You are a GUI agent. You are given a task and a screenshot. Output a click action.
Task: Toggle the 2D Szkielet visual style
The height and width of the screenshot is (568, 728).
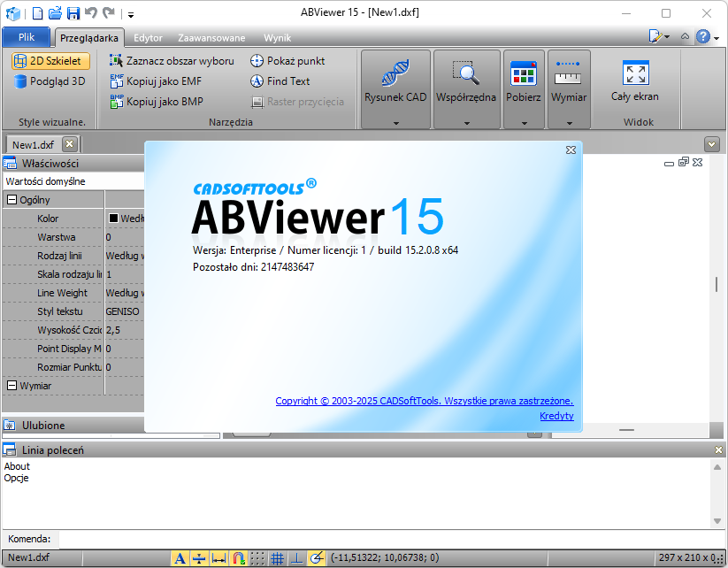(50, 61)
